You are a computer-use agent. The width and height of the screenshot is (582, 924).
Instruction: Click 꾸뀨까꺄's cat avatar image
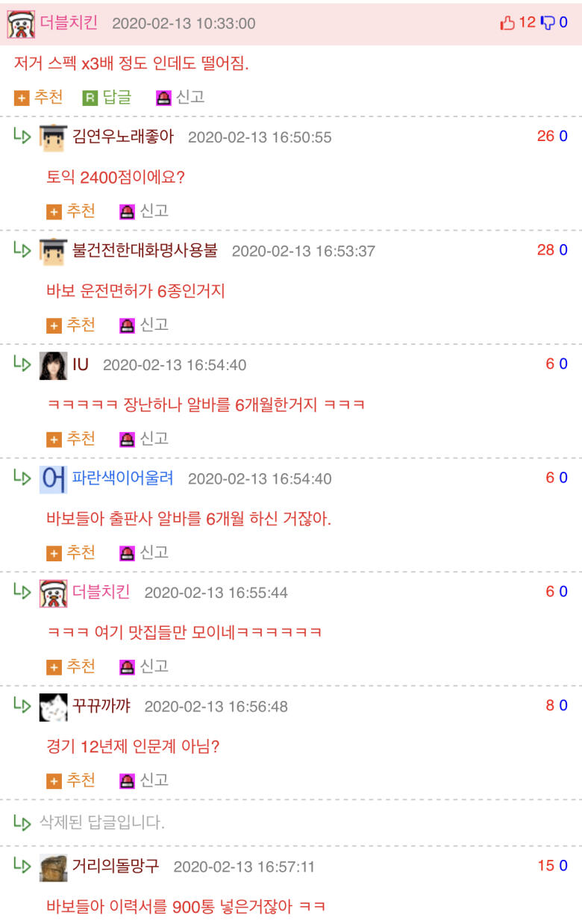[x=53, y=707]
